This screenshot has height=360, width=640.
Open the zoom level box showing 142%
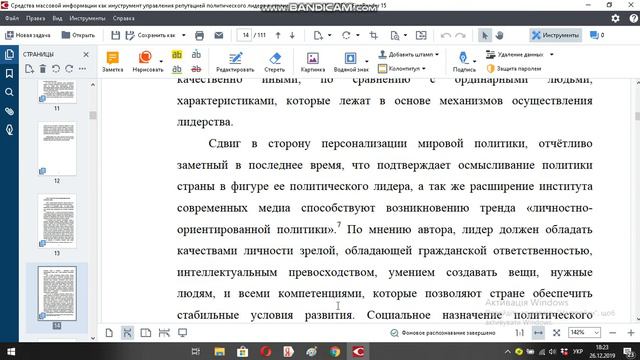[584, 333]
